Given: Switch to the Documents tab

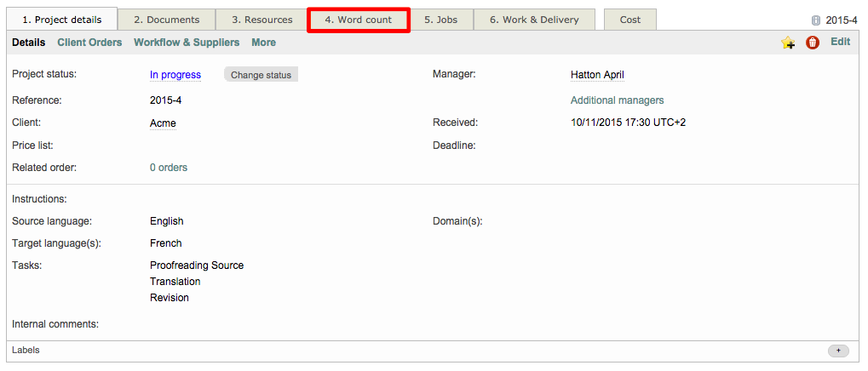Looking at the screenshot, I should pyautogui.click(x=166, y=20).
